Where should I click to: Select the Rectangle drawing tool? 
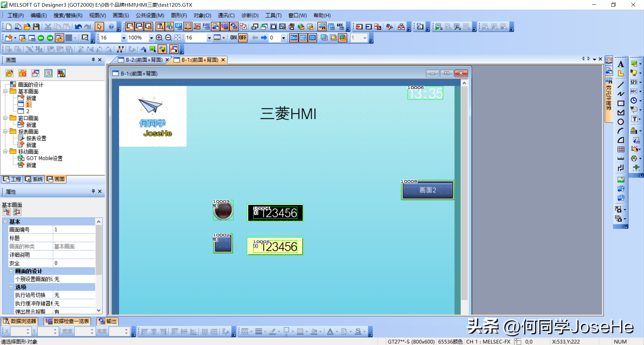tap(621, 103)
